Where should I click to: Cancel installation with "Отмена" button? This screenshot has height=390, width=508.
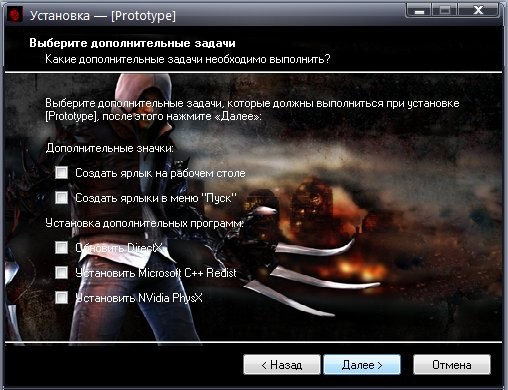(452, 365)
